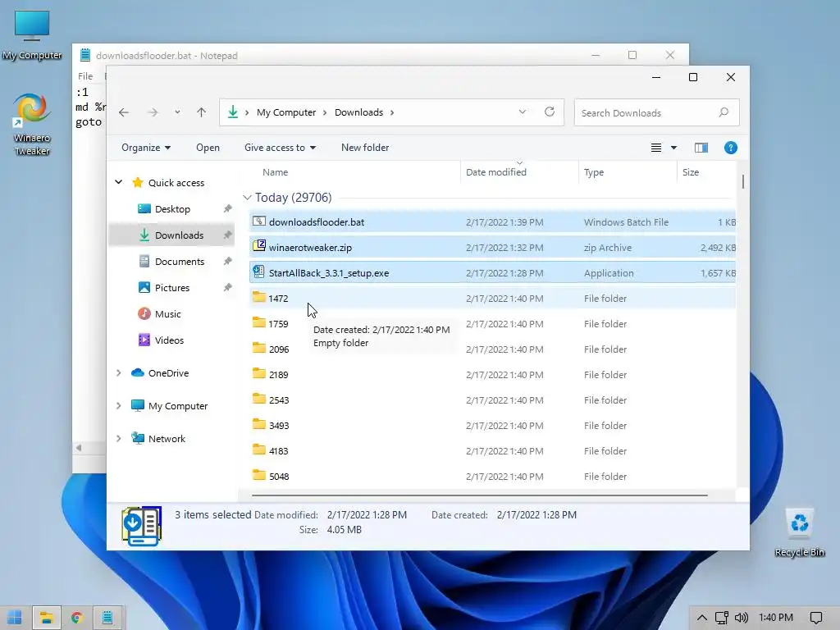The width and height of the screenshot is (840, 630).
Task: Select My Computer in the address breadcrumb
Action: point(286,112)
